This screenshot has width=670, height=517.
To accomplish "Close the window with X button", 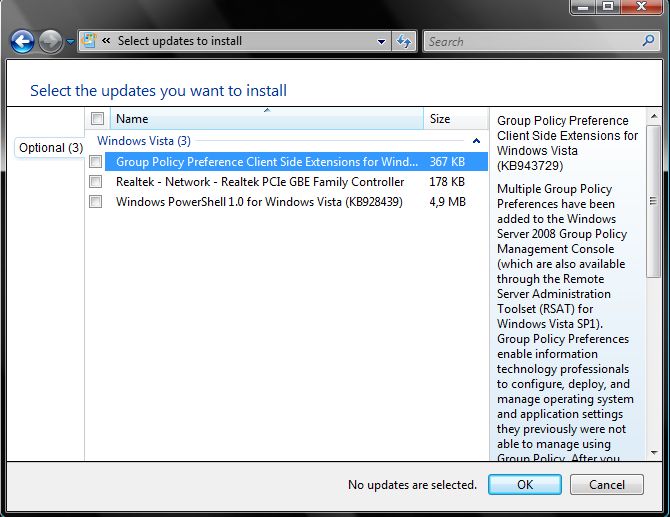I will [x=641, y=7].
